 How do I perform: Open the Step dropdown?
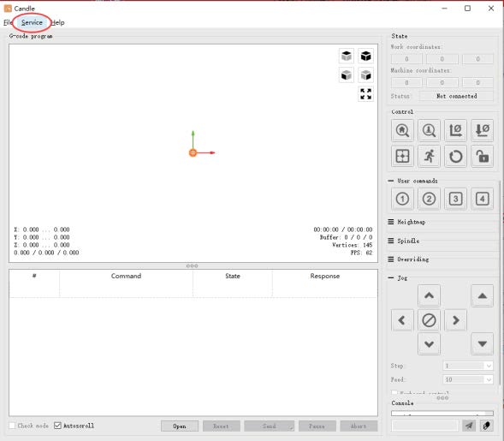pyautogui.click(x=468, y=366)
